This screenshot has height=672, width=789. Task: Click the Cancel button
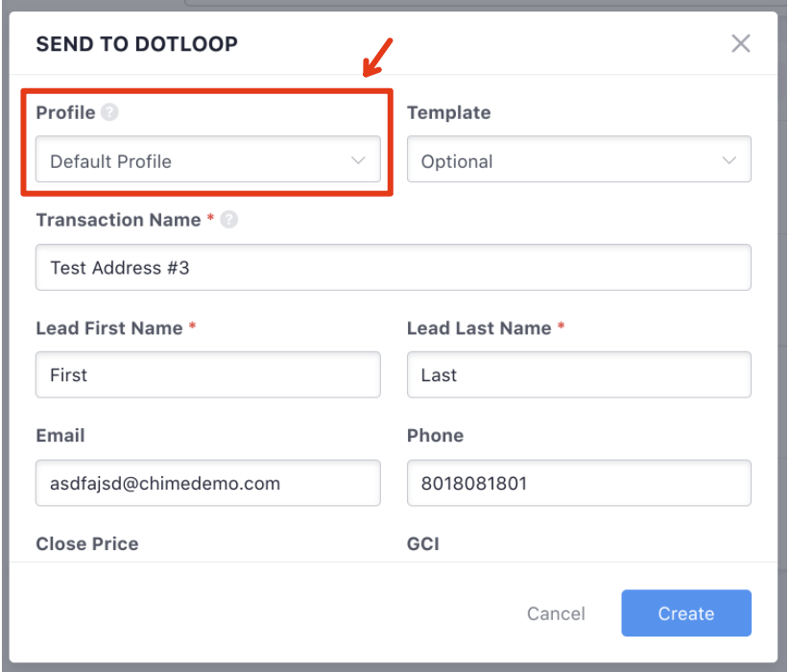(x=556, y=613)
